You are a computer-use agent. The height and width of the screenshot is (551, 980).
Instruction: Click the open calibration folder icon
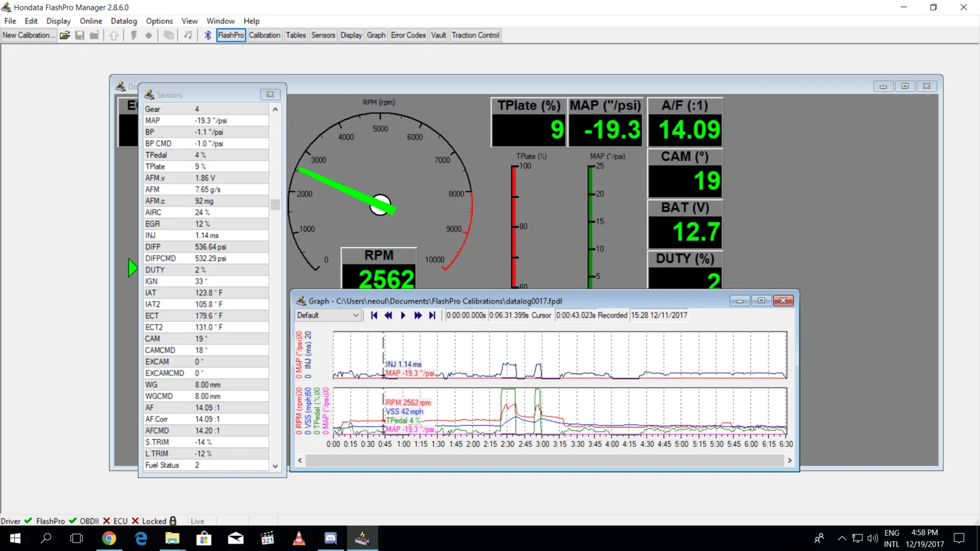(x=64, y=36)
